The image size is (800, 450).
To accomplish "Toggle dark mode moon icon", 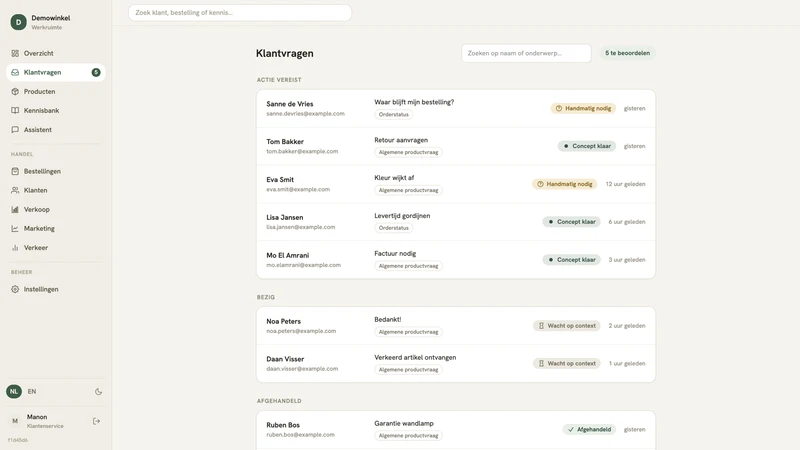I will (98, 392).
